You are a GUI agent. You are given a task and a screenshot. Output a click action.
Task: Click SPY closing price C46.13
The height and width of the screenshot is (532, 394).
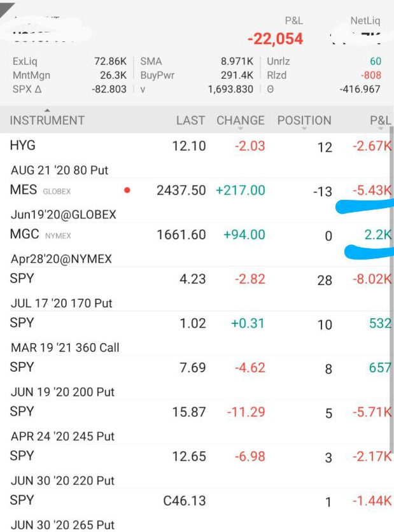(x=185, y=501)
